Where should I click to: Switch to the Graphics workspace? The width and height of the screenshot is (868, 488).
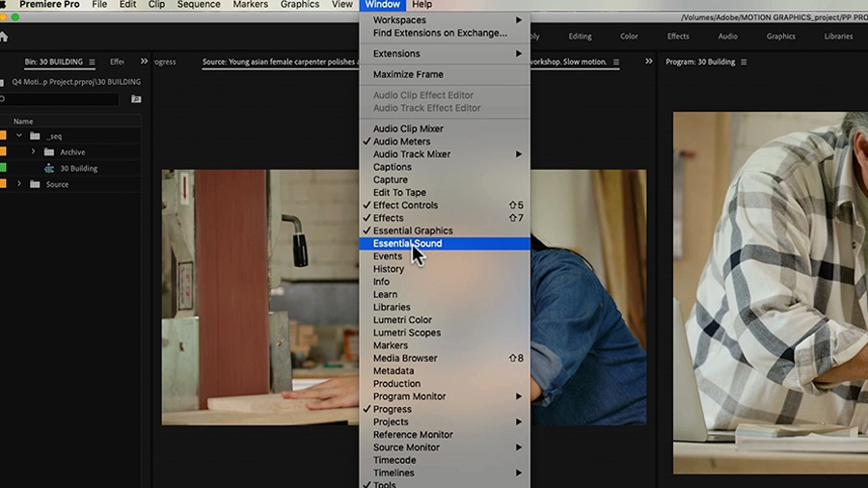click(x=780, y=37)
